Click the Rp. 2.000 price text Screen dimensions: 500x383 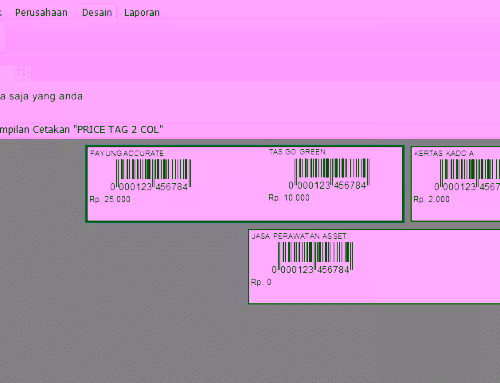(x=431, y=199)
